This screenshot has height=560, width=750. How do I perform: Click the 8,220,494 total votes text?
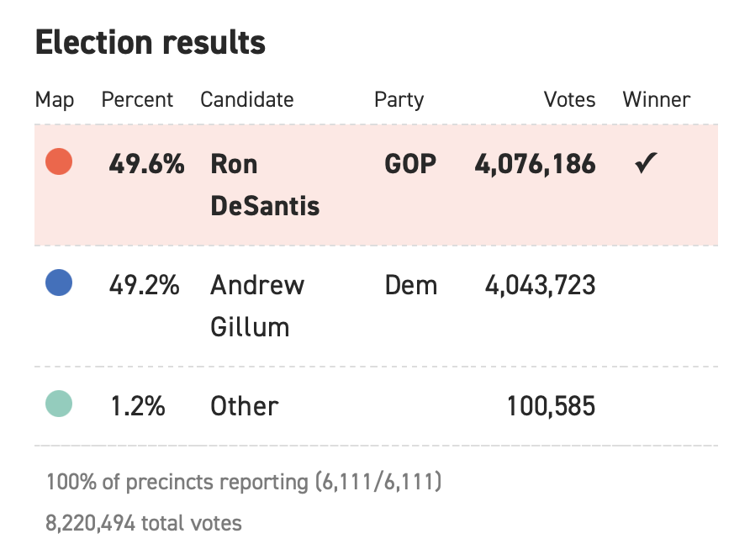[144, 523]
